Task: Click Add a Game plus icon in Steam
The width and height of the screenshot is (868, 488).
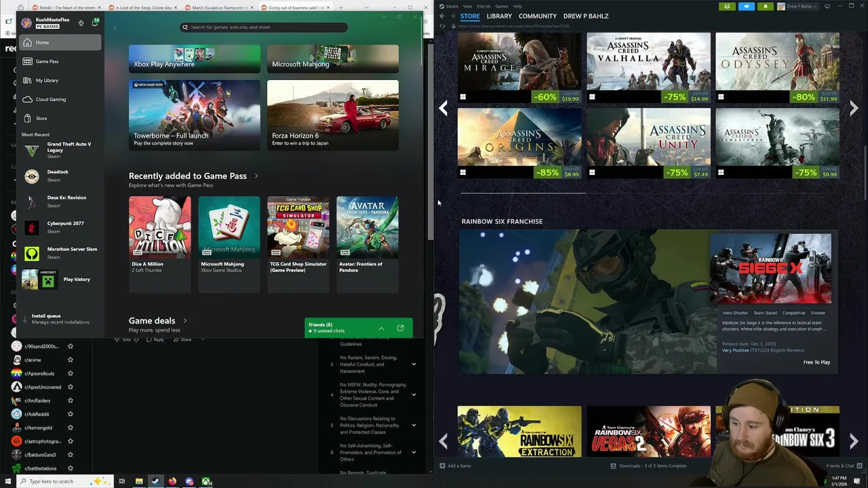Action: click(x=442, y=466)
